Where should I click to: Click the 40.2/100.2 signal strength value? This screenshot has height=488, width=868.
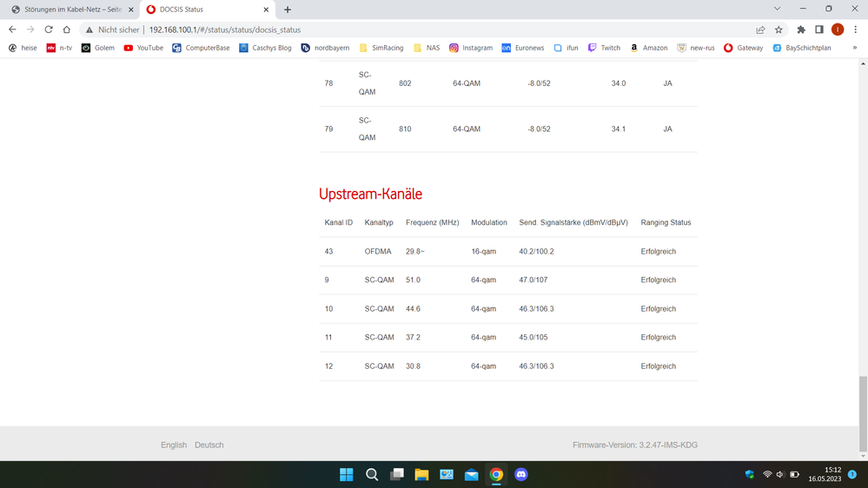tap(536, 251)
